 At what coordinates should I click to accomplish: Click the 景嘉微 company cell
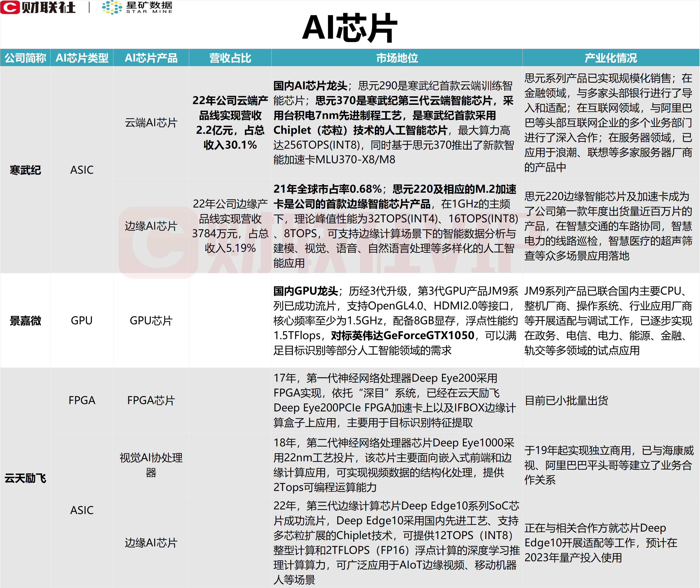[x=25, y=321]
